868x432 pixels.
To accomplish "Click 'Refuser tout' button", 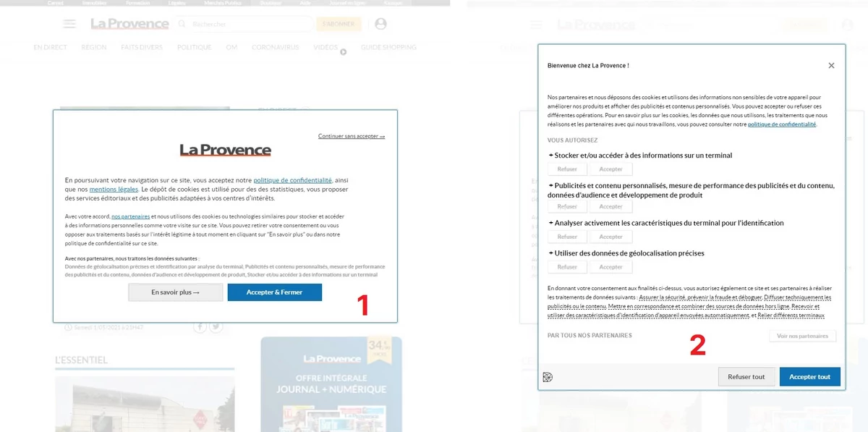I will pos(746,377).
